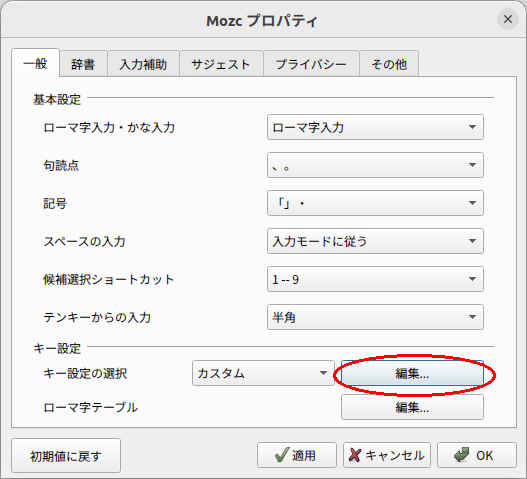This screenshot has height=479, width=527.
Task: Click the green checkmark on 適用 button
Action: pos(281,455)
